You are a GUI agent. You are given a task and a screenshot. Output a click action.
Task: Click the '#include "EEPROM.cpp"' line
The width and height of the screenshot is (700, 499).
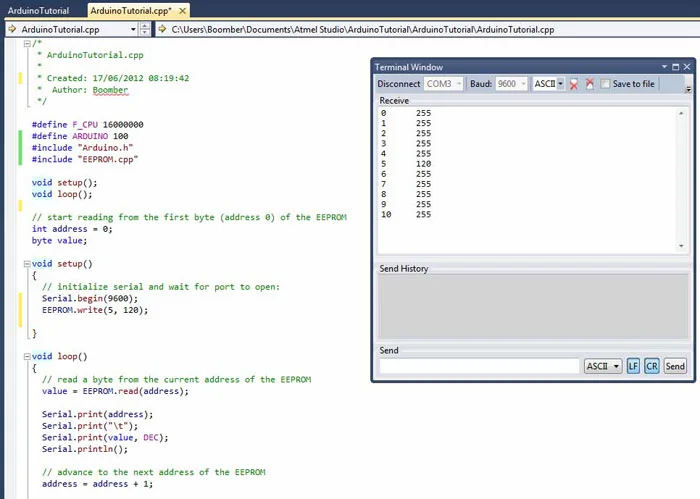point(85,159)
